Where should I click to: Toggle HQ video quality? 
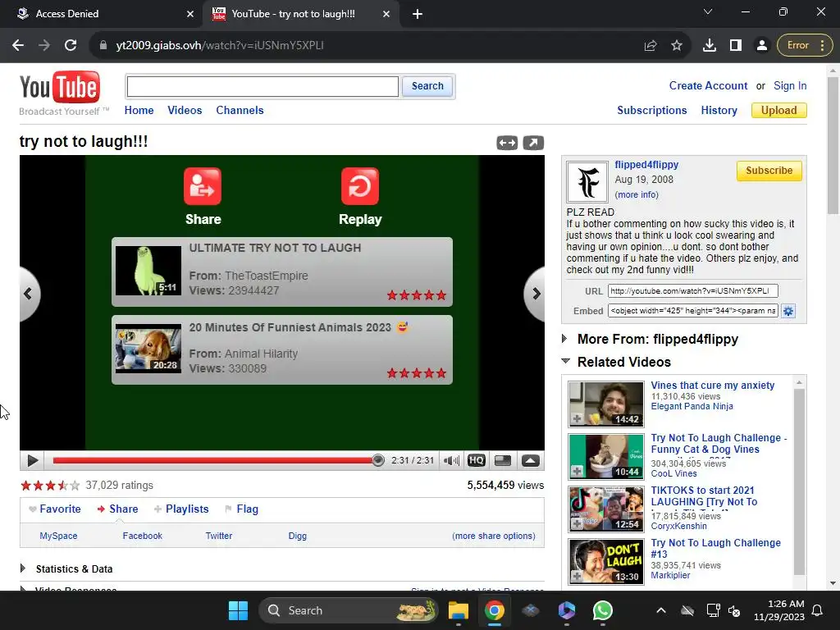point(477,460)
